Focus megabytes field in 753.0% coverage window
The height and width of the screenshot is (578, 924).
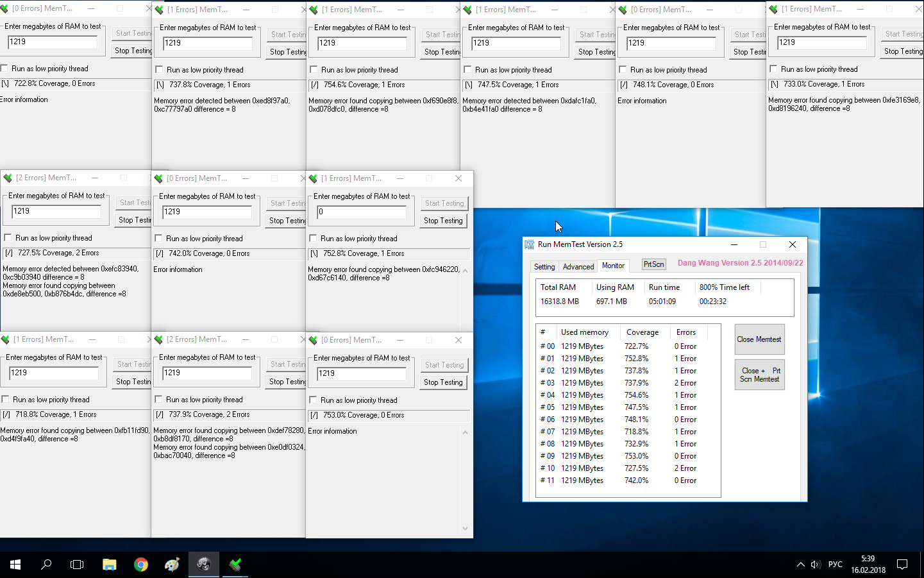pyautogui.click(x=362, y=373)
